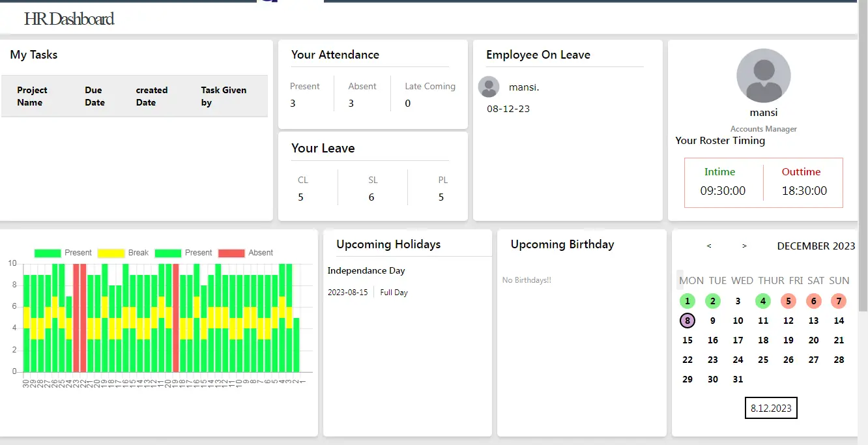The height and width of the screenshot is (445, 868).
Task: Select December 12 on the calendar
Action: pyautogui.click(x=788, y=321)
